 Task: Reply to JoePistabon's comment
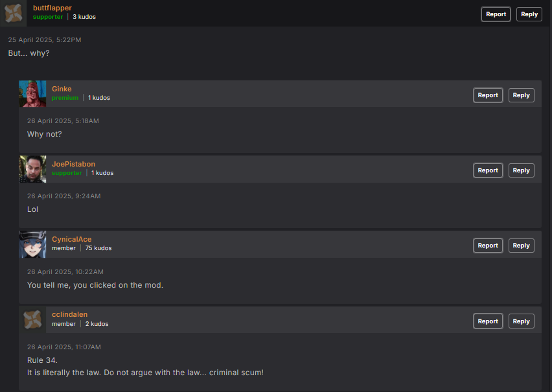pos(521,170)
